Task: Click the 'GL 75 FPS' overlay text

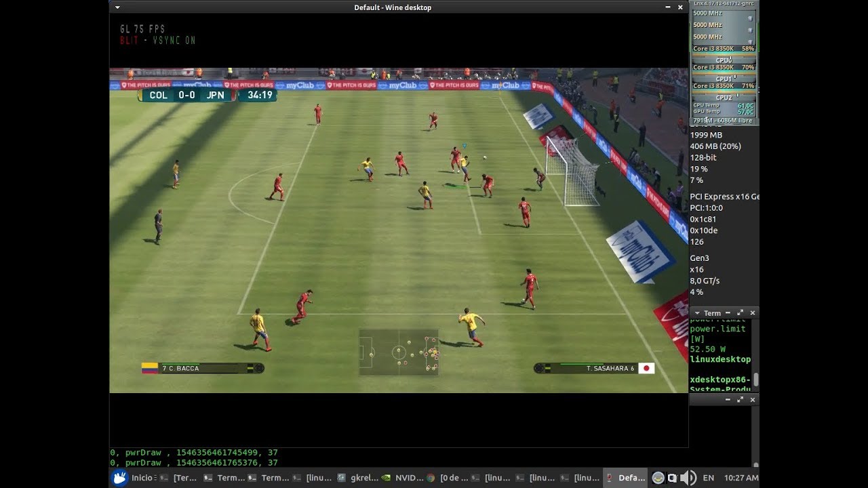Action: tap(142, 29)
